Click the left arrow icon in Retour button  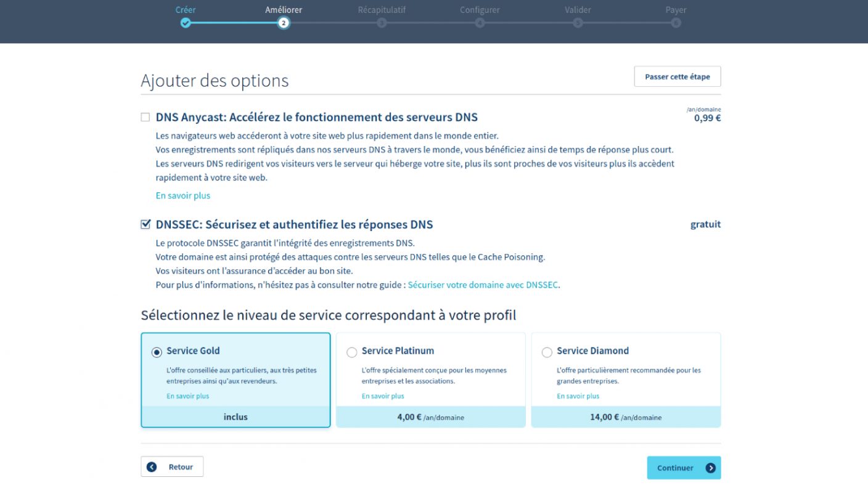pyautogui.click(x=152, y=467)
